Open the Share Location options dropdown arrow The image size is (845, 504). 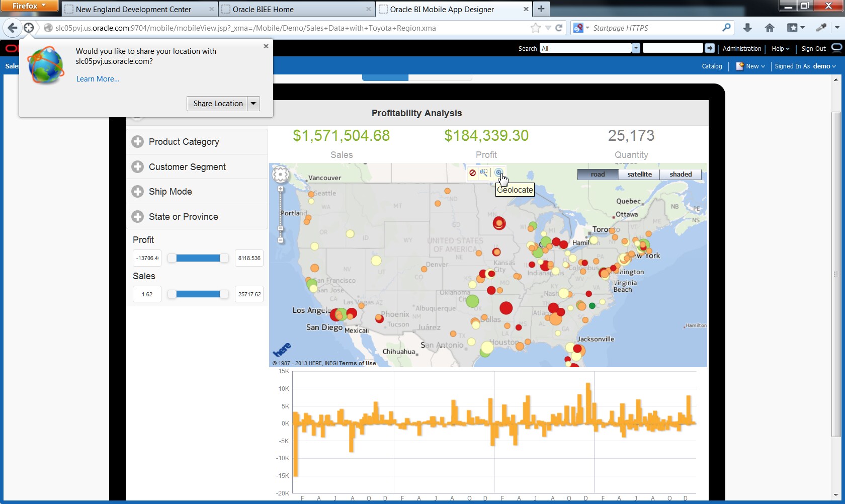pos(253,104)
